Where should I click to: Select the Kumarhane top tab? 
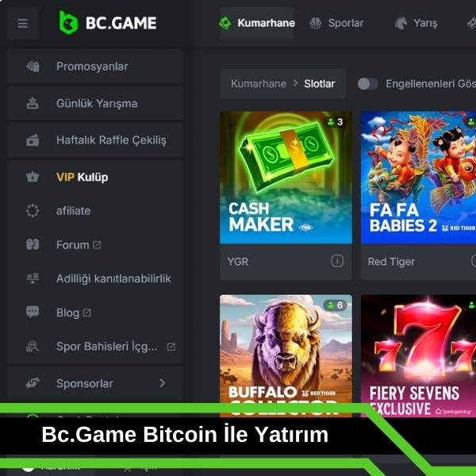coord(256,23)
